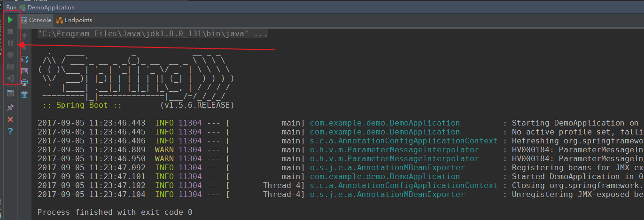Click the Dump Threads camera icon
This screenshot has height=220, width=644.
click(10, 67)
